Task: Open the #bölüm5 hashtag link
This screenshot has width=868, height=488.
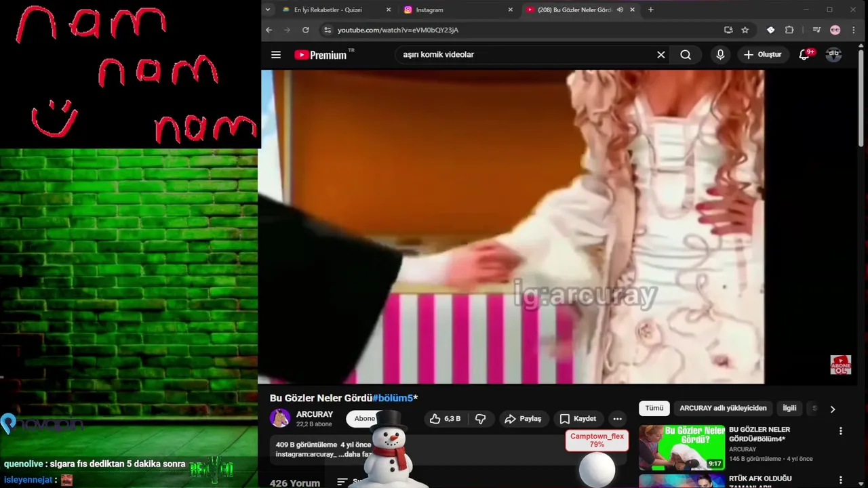Action: (393, 398)
